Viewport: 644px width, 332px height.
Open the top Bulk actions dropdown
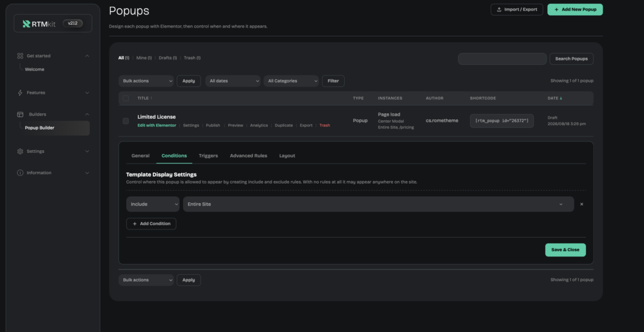tap(146, 81)
